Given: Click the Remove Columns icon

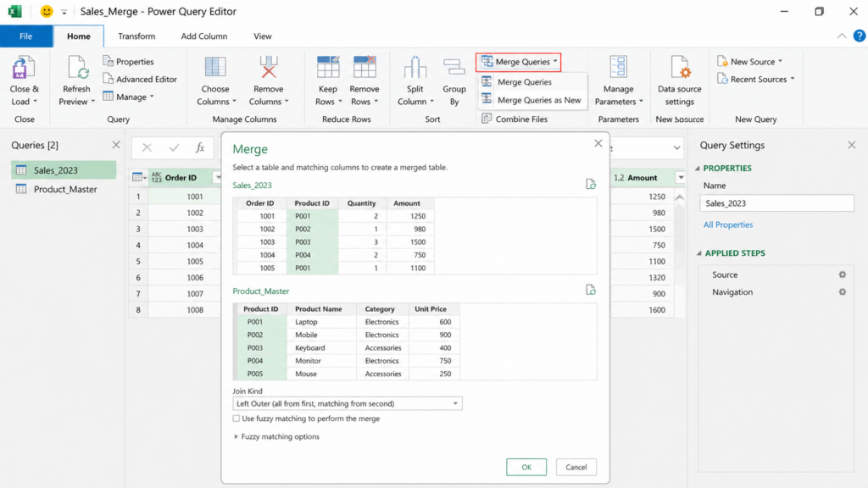Looking at the screenshot, I should [x=269, y=68].
